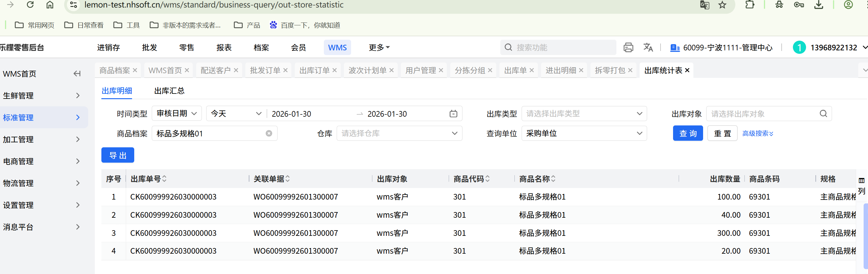The width and height of the screenshot is (868, 274).
Task: Open the 会员 top menu
Action: [x=299, y=48]
